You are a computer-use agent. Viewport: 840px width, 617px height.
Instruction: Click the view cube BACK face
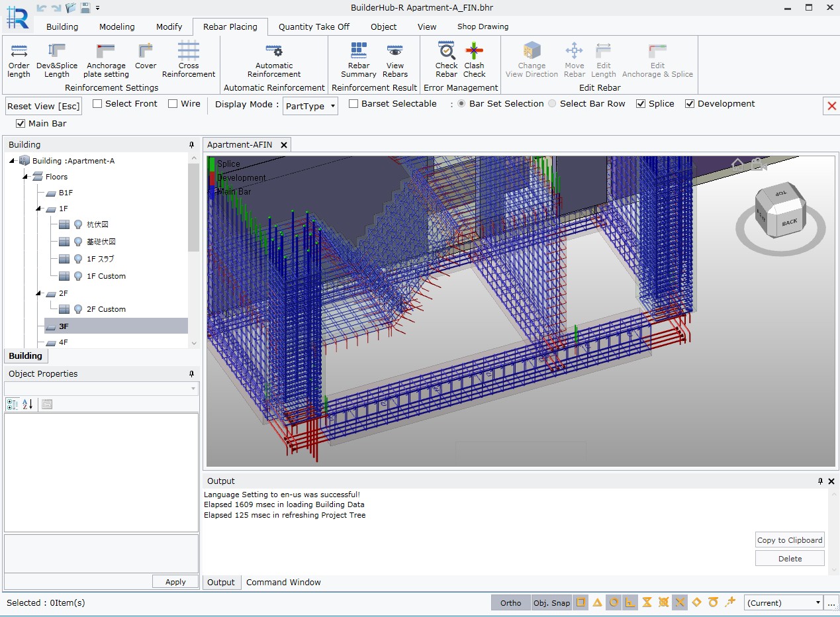coord(789,222)
